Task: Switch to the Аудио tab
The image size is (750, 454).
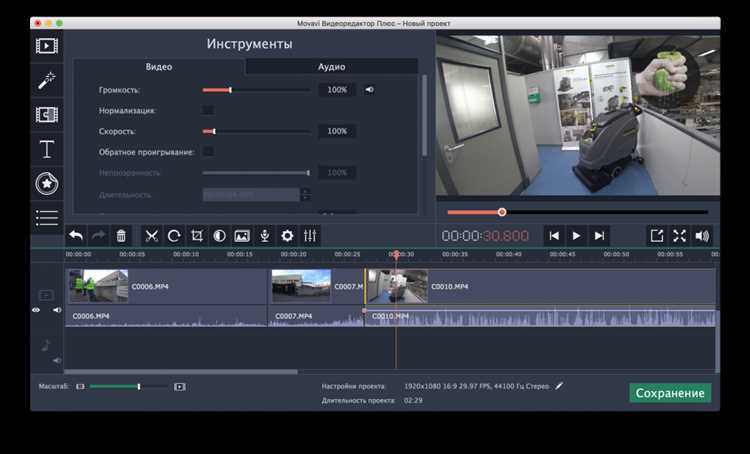Action: click(x=331, y=67)
